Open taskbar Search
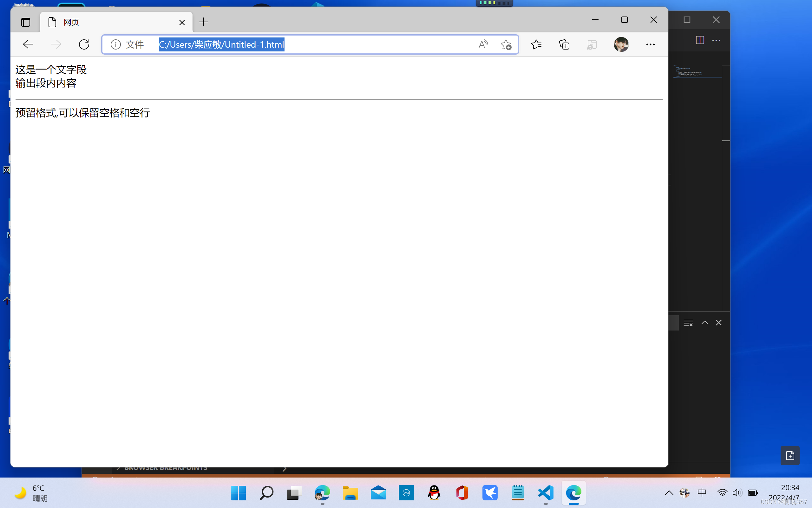Image resolution: width=812 pixels, height=508 pixels. 266,493
